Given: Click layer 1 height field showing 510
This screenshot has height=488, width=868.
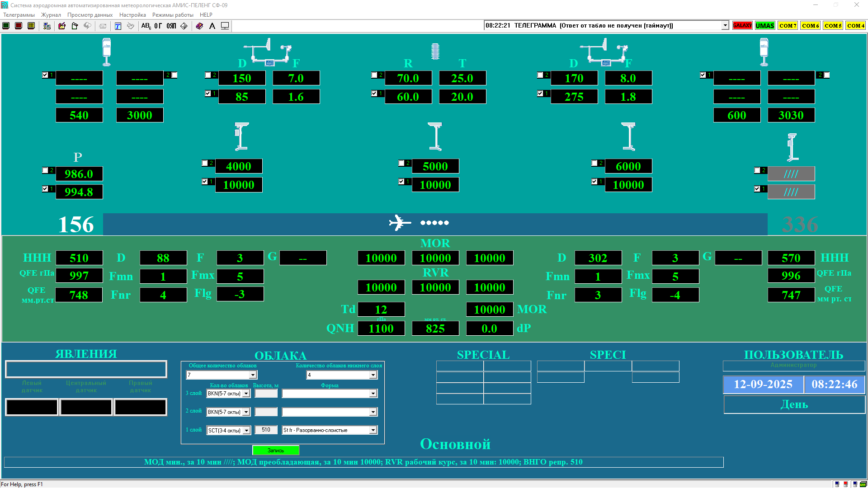Looking at the screenshot, I should click(266, 430).
